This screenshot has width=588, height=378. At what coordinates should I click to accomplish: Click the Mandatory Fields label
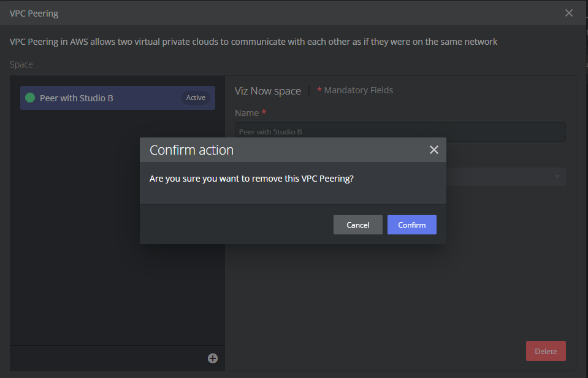click(358, 90)
